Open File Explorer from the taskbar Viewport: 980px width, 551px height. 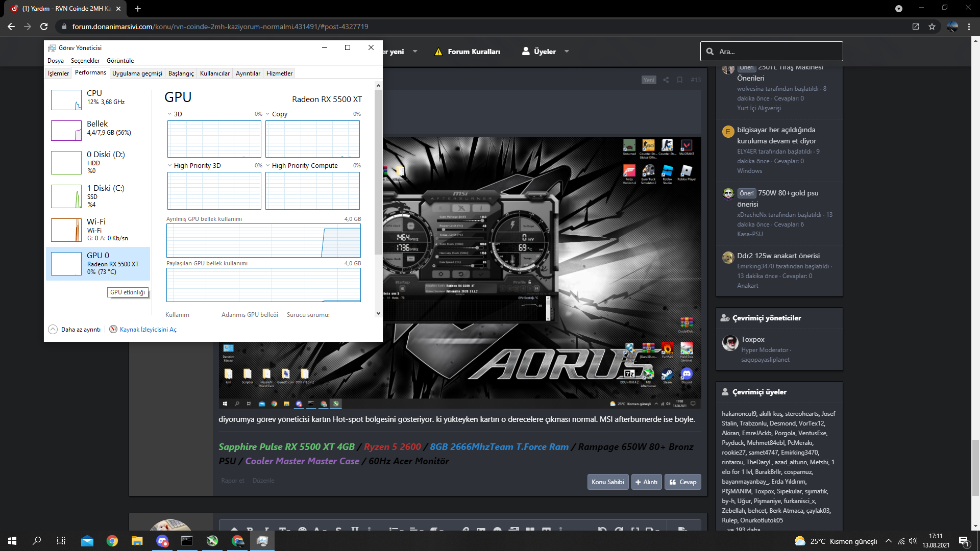click(x=137, y=541)
